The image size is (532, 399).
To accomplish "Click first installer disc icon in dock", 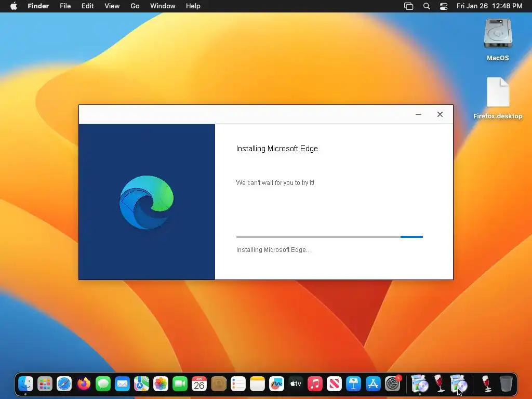I will click(420, 383).
